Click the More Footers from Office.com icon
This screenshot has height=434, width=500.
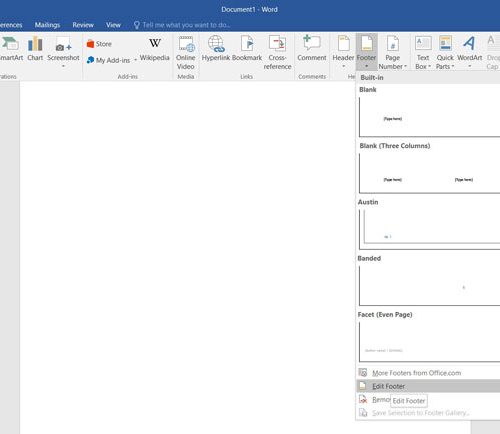click(363, 372)
